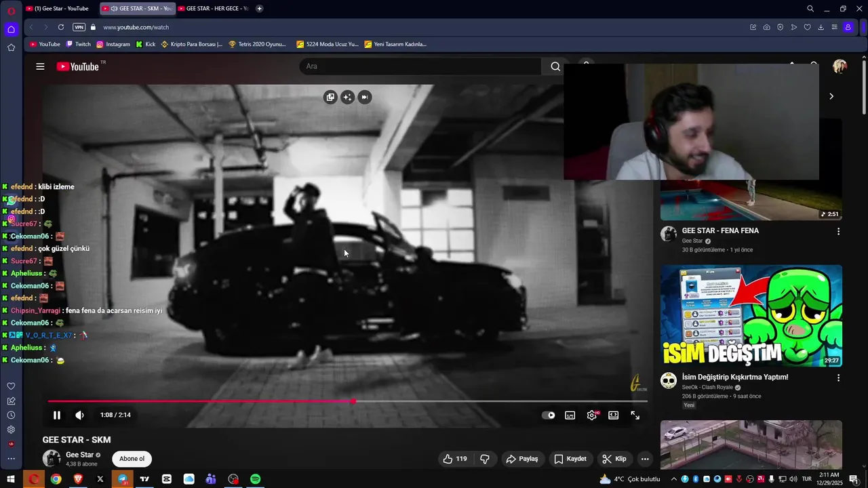Toggle the VPN badge in the address bar
The height and width of the screenshot is (488, 868).
pos(79,27)
